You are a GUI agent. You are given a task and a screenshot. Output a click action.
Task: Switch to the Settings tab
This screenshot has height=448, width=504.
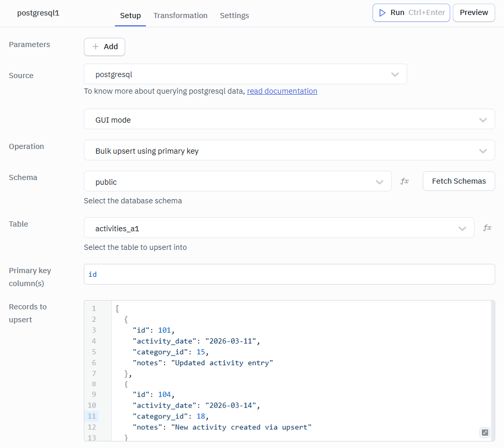point(234,16)
